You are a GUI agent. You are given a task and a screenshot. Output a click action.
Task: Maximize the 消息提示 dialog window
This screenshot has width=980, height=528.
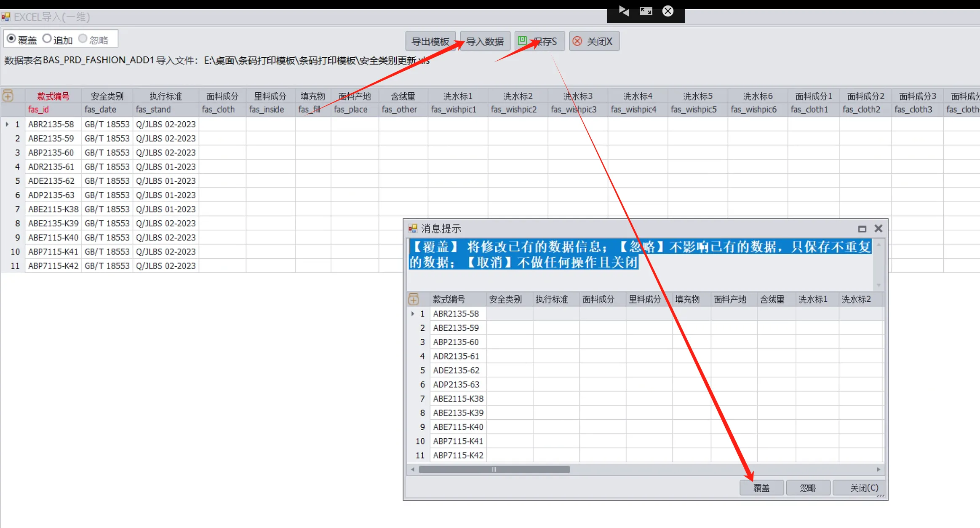pos(862,229)
